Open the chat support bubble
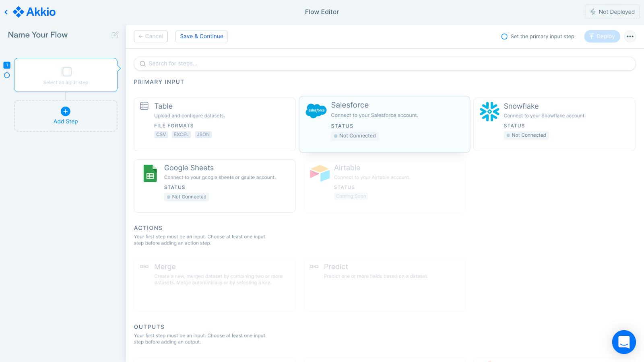 (624, 342)
